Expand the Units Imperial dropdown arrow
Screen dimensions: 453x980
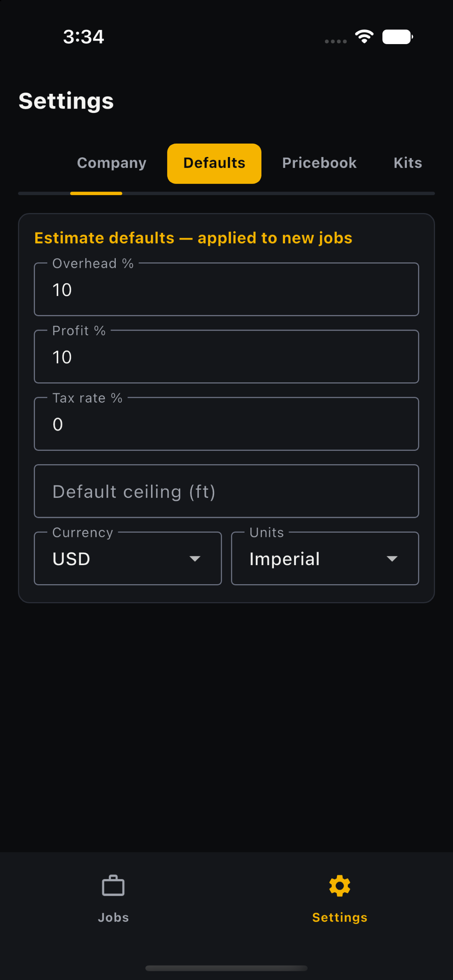(x=392, y=558)
